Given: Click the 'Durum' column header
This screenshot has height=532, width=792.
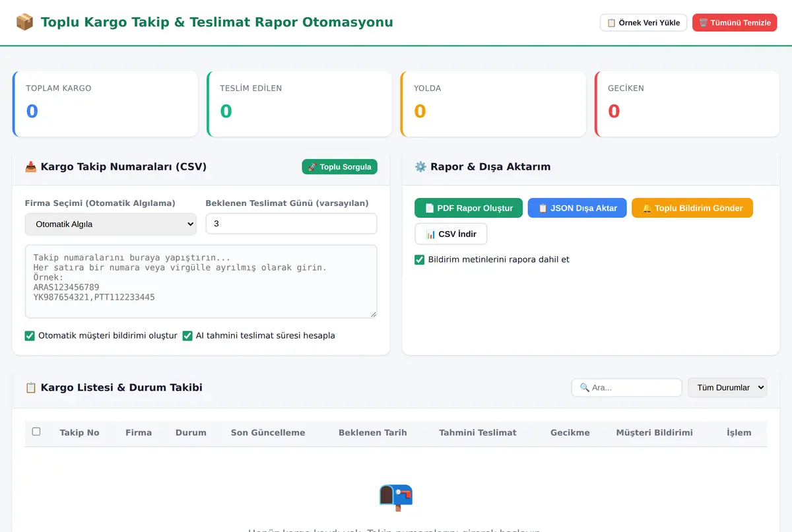Looking at the screenshot, I should (191, 433).
